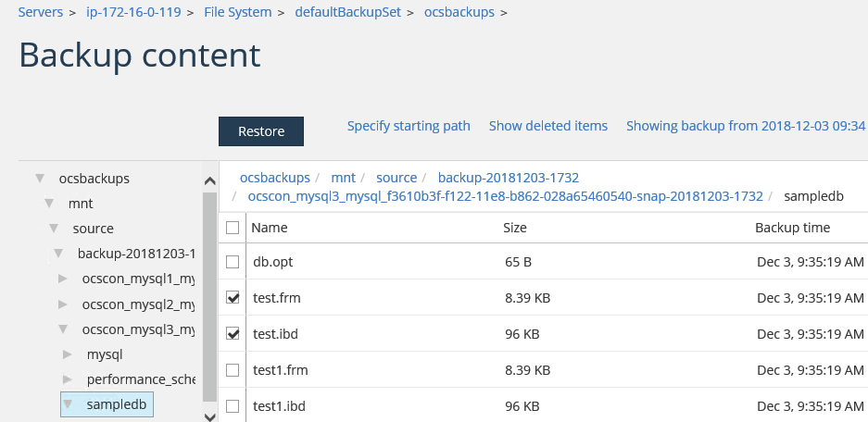Image resolution: width=868 pixels, height=422 pixels.
Task: Expand the performance_schema folder arrow
Action: point(68,379)
